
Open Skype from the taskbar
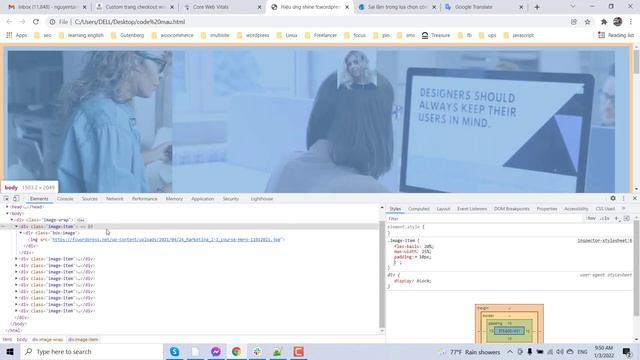[174, 351]
